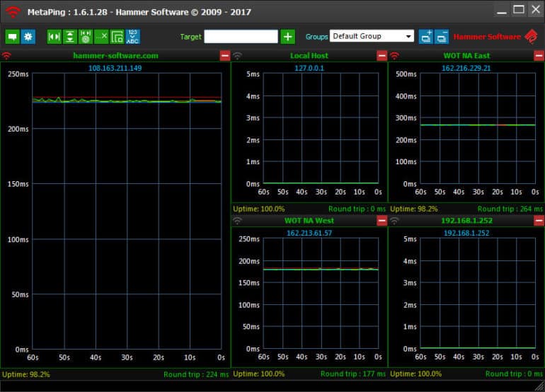This screenshot has height=392, width=545.
Task: Click Round trip : 177 ms status
Action: (x=352, y=374)
